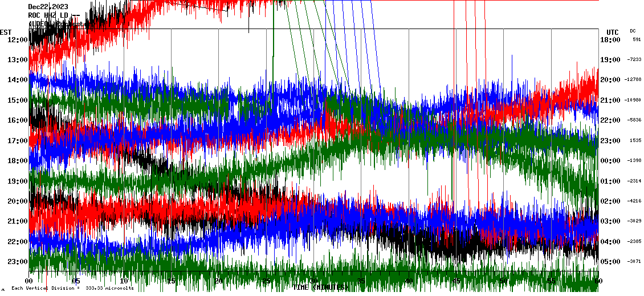Click the EST 12:00 row label

18,40
